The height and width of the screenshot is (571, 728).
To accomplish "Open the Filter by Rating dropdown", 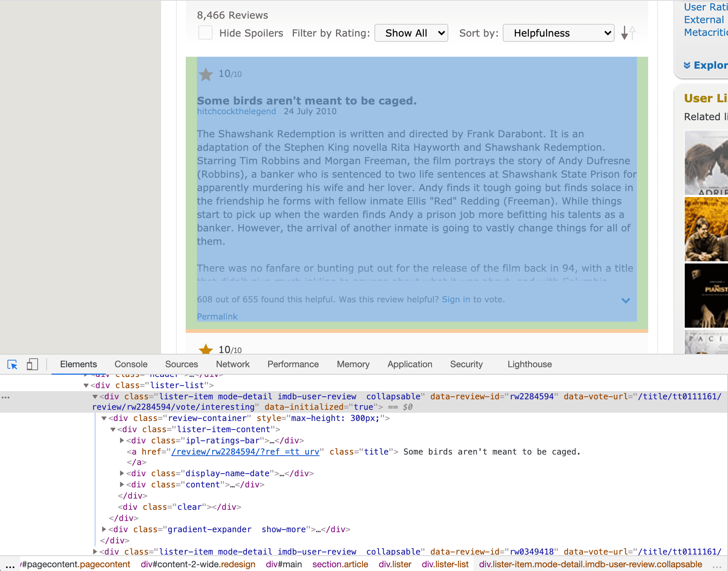I will pos(411,33).
